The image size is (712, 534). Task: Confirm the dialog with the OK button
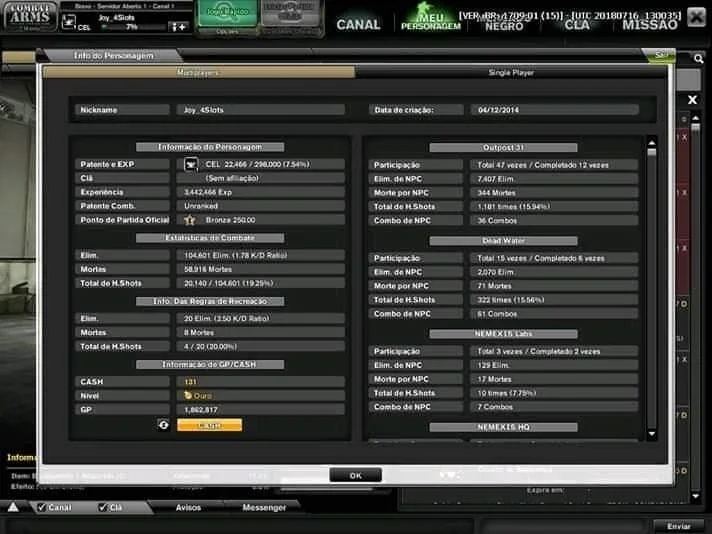pos(356,475)
